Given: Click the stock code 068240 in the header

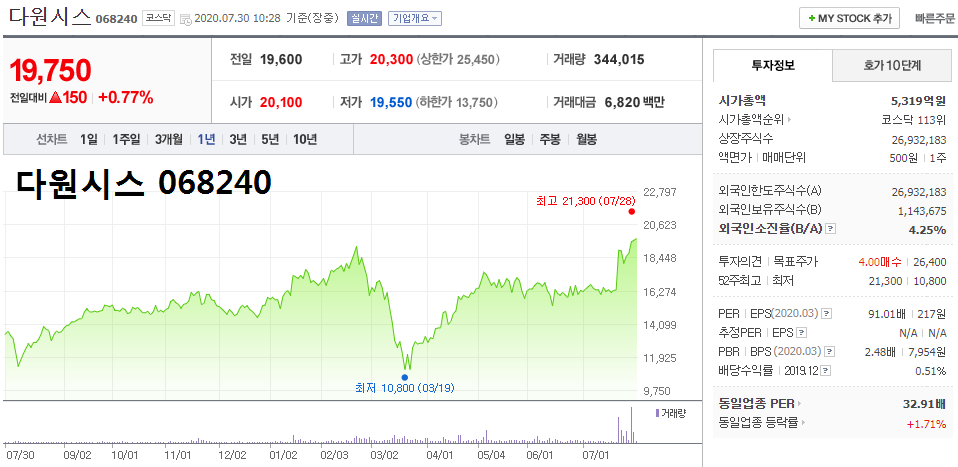Looking at the screenshot, I should 116,19.
